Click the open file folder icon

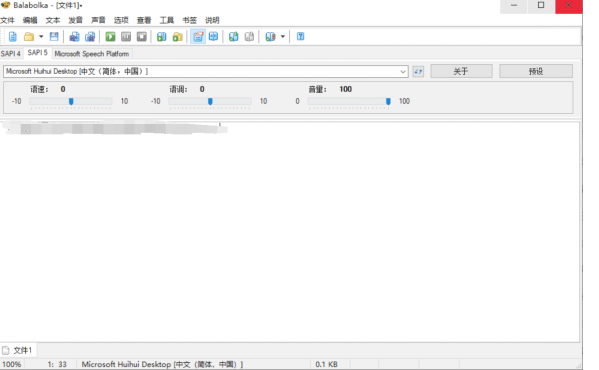point(29,37)
